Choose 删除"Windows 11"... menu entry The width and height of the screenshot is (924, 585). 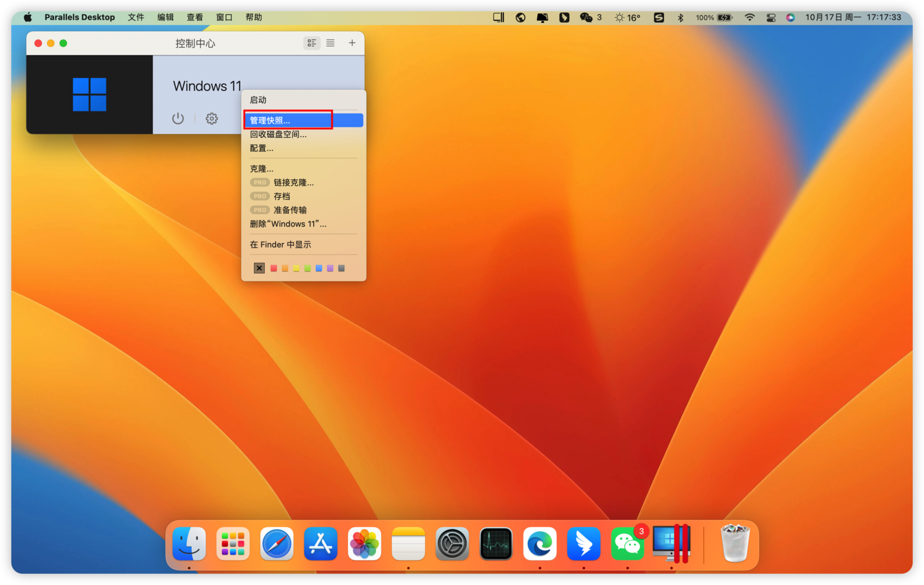pos(304,224)
